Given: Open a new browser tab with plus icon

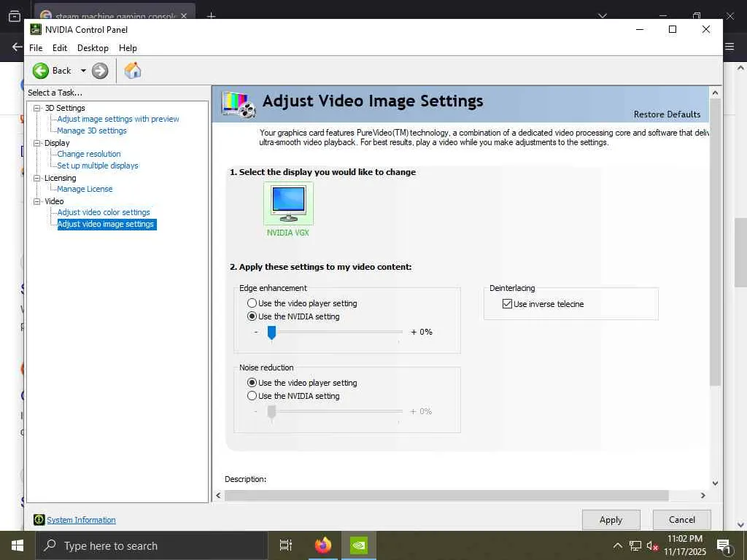Looking at the screenshot, I should tap(211, 16).
